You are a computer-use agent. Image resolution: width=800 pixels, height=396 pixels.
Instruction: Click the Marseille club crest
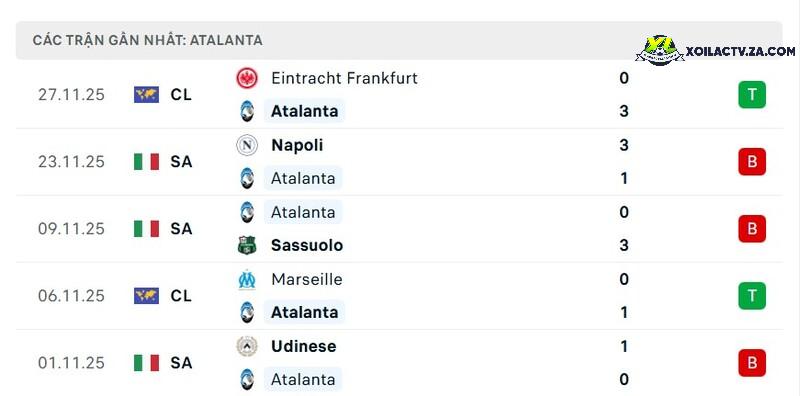247,280
